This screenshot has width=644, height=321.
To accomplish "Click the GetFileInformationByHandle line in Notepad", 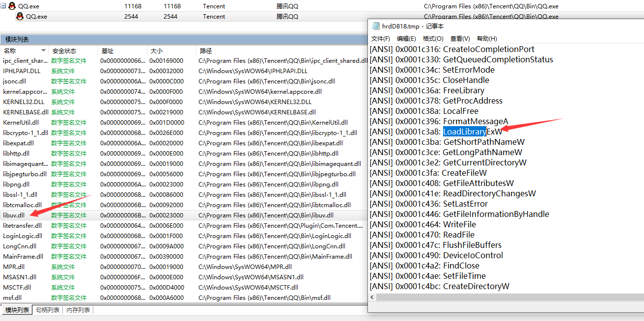I will [459, 214].
